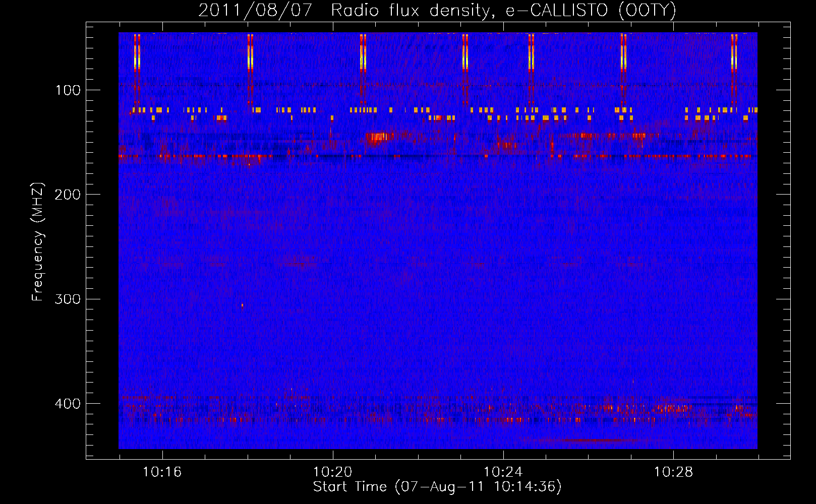Image resolution: width=816 pixels, height=504 pixels.
Task: Click the plot title 'Radio flux density, e-CALLISTO (OOTY)'
Action: pos(503,11)
